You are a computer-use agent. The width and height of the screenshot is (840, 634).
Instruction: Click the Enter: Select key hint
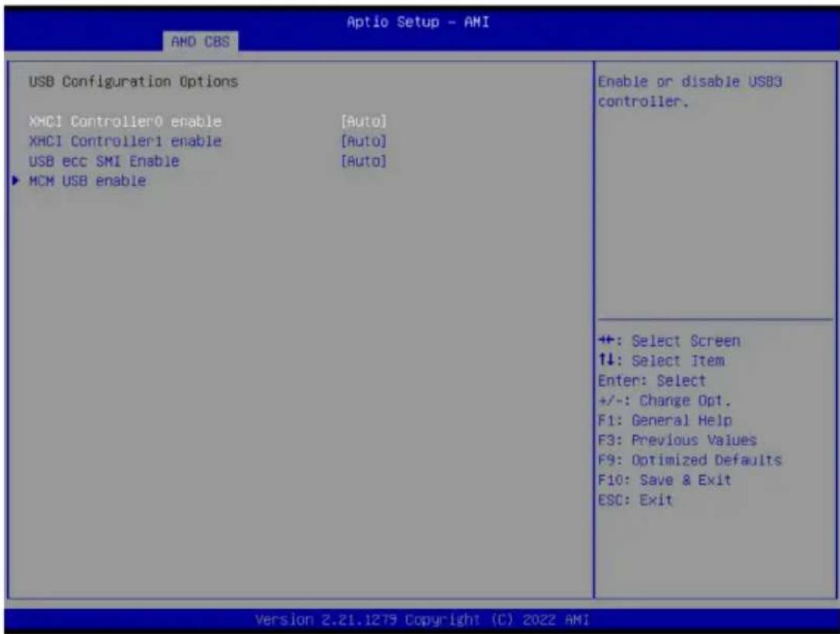652,381
